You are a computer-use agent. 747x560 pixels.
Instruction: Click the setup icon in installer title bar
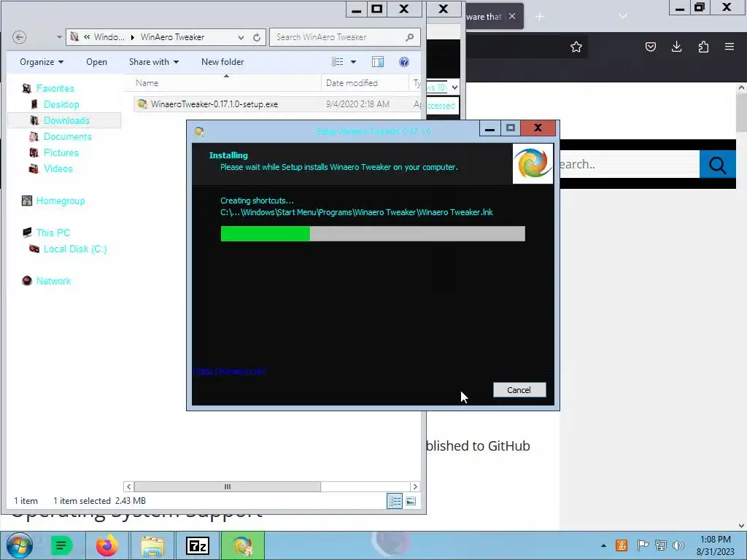tap(200, 131)
